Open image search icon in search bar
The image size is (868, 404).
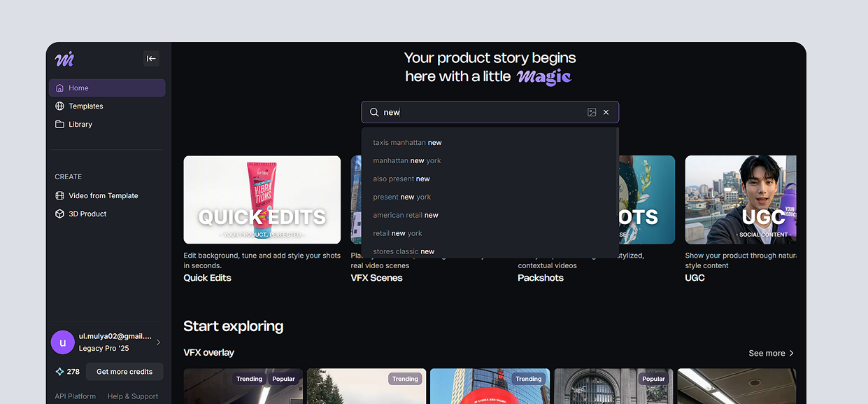coord(592,112)
